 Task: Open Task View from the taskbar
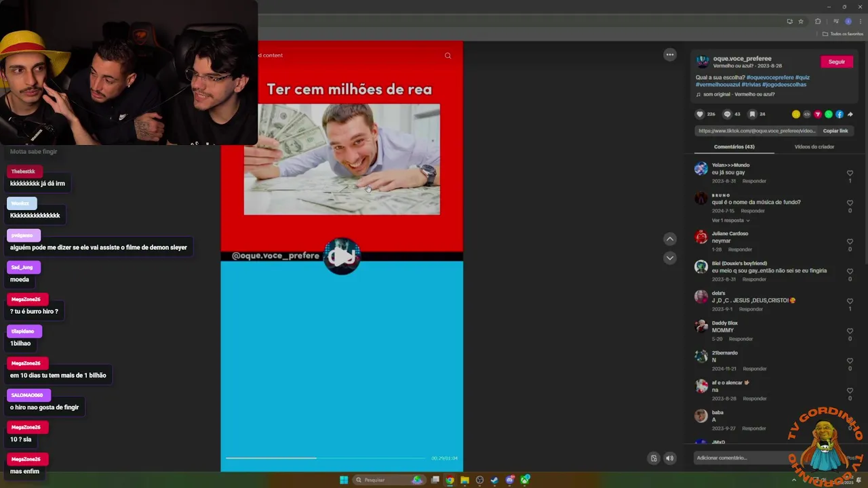435,480
